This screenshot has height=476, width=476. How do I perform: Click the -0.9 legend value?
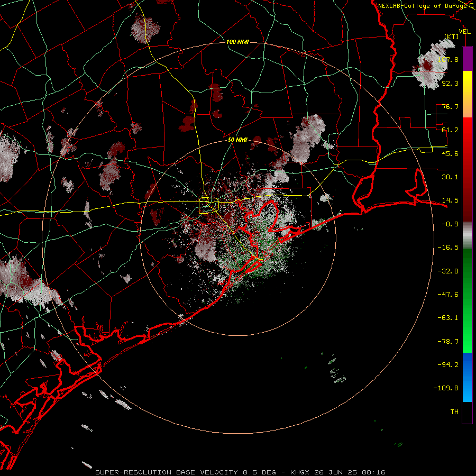point(450,224)
